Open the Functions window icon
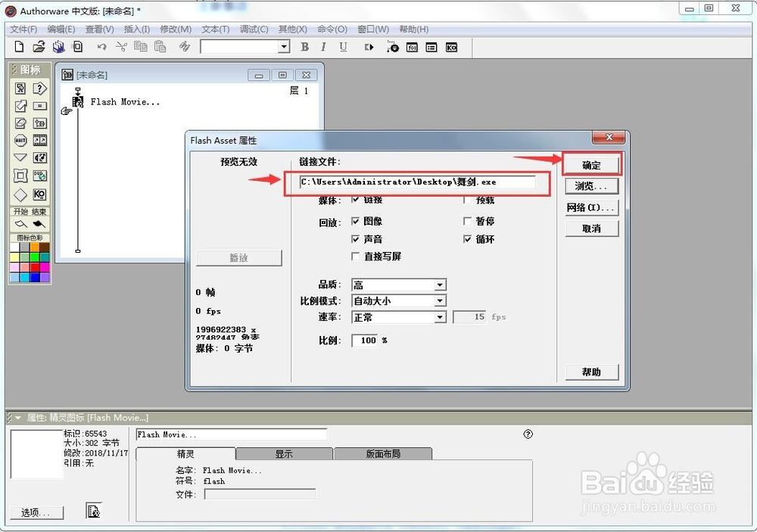The height and width of the screenshot is (532, 757). point(412,47)
